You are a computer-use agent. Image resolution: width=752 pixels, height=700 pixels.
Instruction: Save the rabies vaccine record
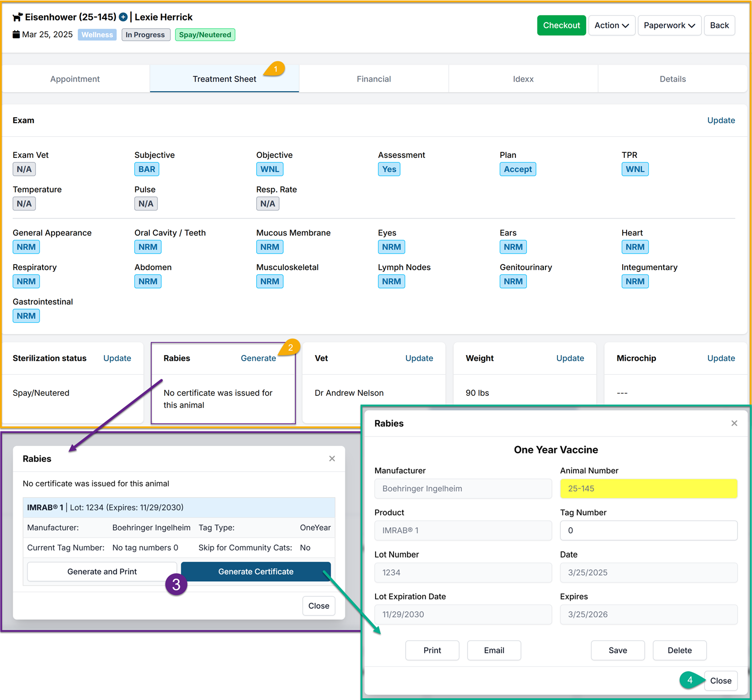tap(618, 650)
